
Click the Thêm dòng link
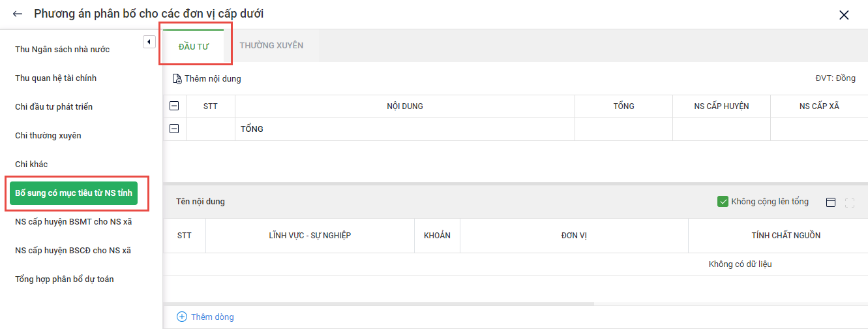tap(212, 317)
